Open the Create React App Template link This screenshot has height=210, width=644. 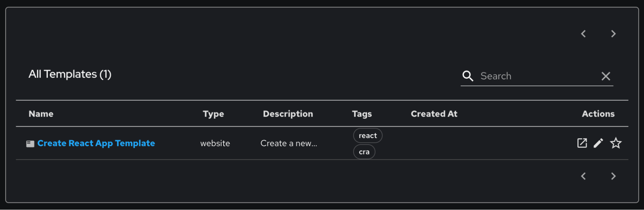(x=96, y=143)
